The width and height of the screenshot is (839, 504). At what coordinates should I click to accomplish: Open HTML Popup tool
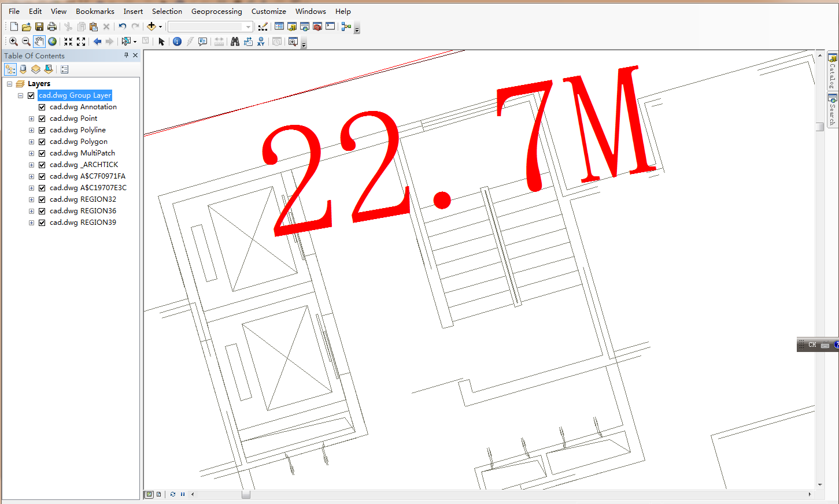click(202, 42)
